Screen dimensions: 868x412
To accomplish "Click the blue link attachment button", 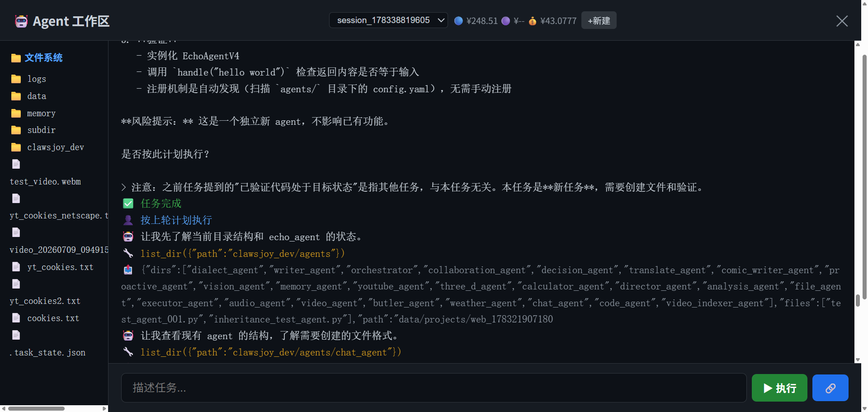I will pos(830,388).
